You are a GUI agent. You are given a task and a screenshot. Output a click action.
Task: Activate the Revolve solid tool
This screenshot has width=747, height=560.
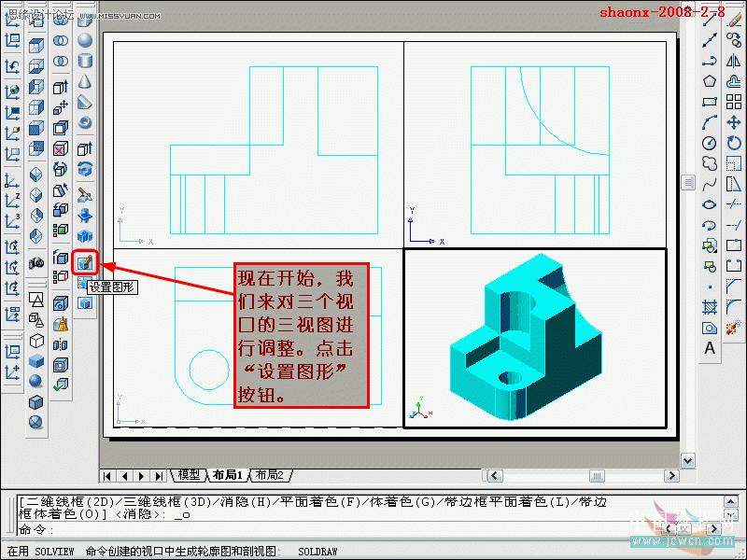point(85,169)
